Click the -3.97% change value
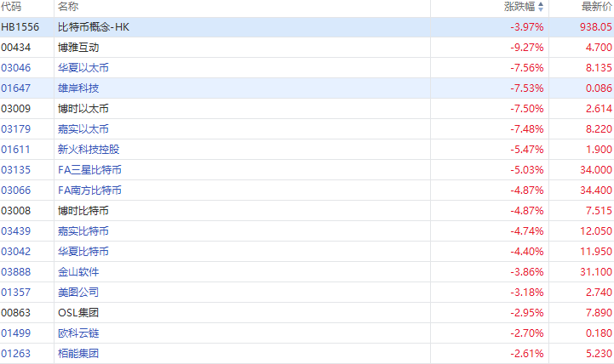The height and width of the screenshot is (364, 614). (526, 27)
